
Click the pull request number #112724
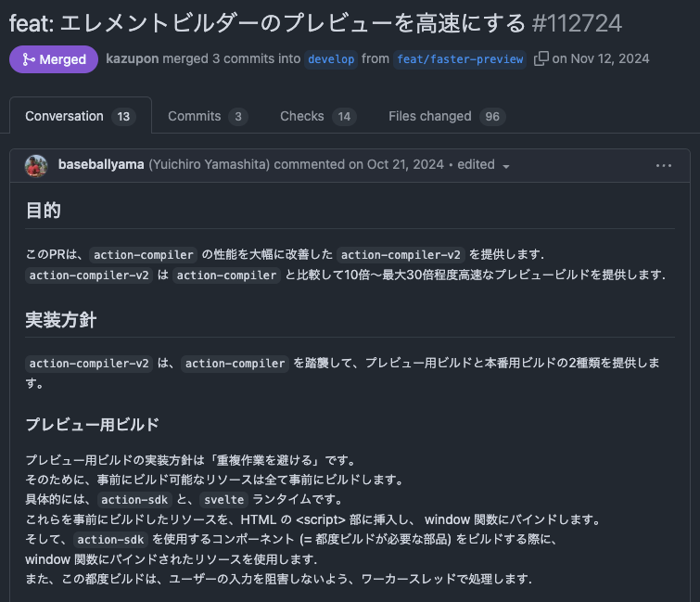577,23
